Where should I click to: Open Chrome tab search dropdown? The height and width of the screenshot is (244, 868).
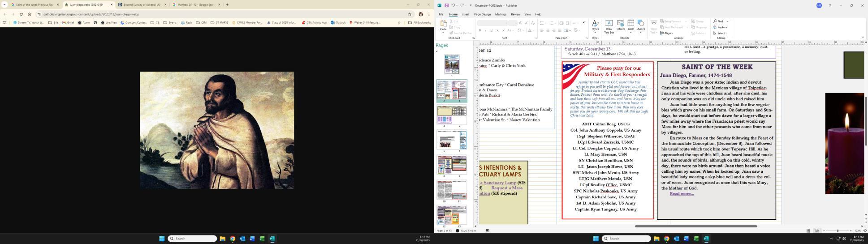point(4,4)
